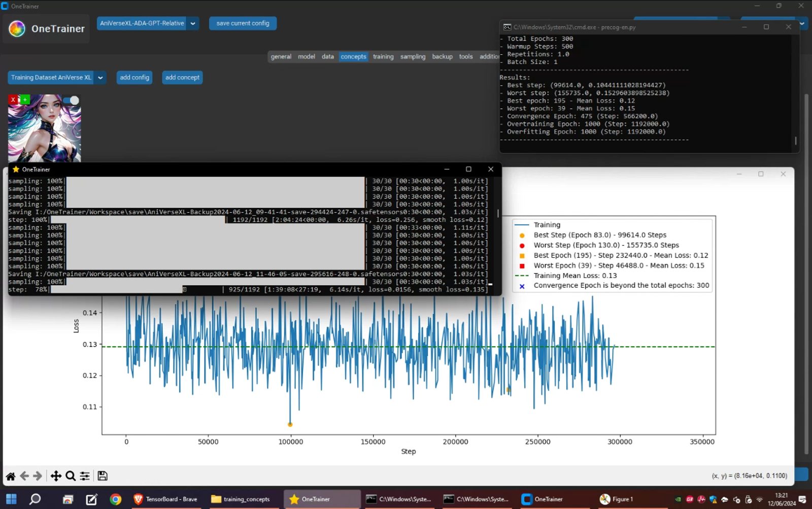Save the figure with floppy icon
This screenshot has height=509, width=812.
coord(103,476)
